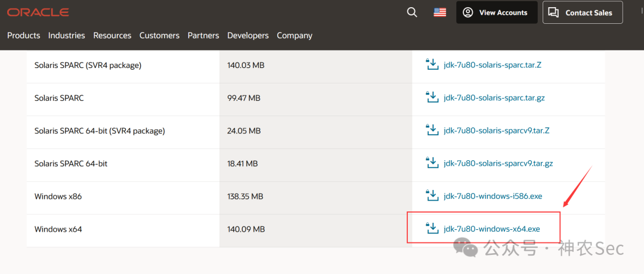Open the Company menu
Viewport: 644px width, 274px height.
click(295, 36)
